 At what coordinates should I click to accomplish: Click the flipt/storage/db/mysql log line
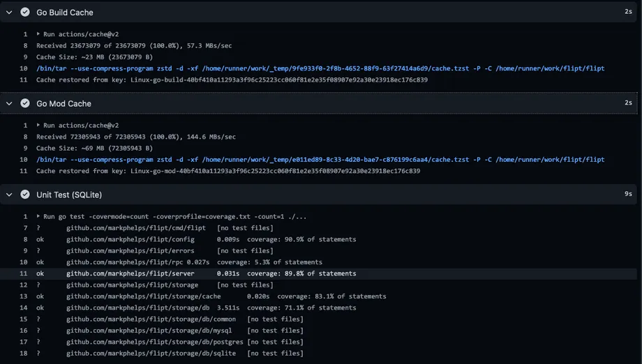coord(170,331)
